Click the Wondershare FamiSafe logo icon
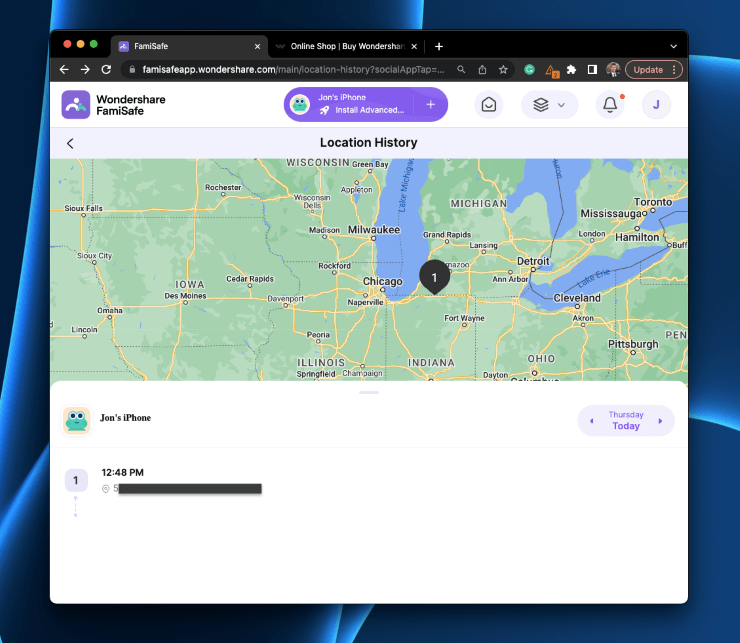 tap(76, 104)
